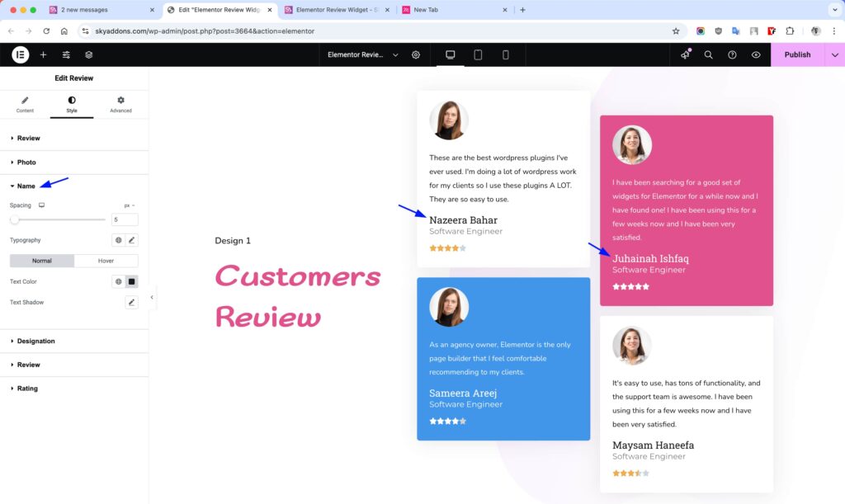Viewport: 845px width, 504px height.
Task: Click Juhainah Ishfaq's profile photo
Action: (x=631, y=145)
